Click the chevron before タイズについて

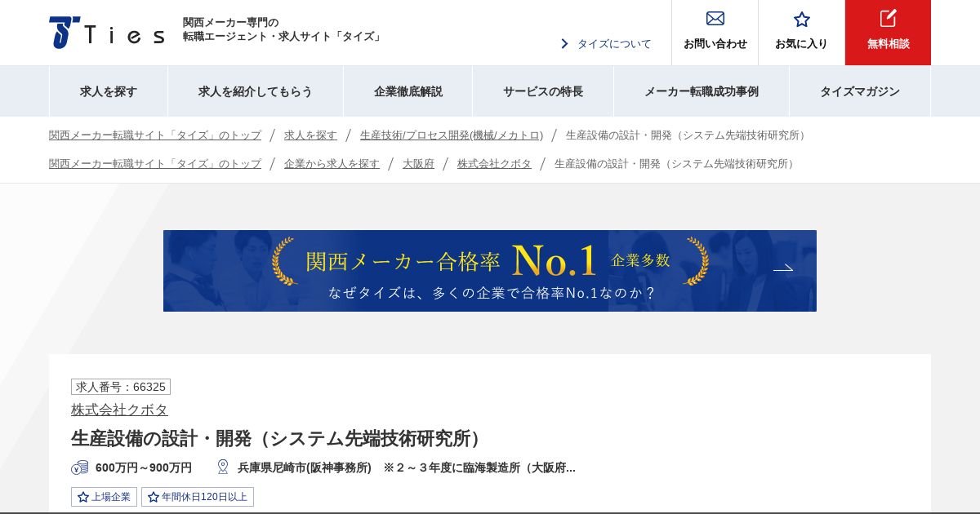point(564,44)
